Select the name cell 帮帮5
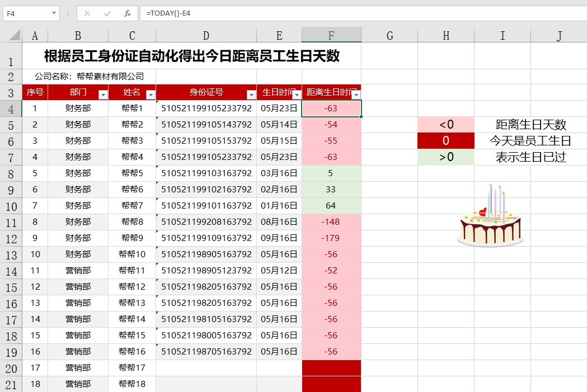The image size is (587, 392). coord(132,173)
